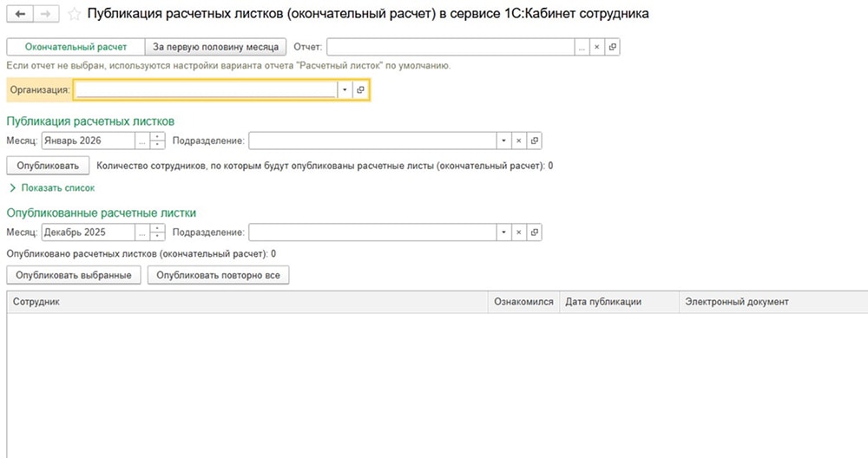Click the Январь 2026 month field

click(x=88, y=141)
